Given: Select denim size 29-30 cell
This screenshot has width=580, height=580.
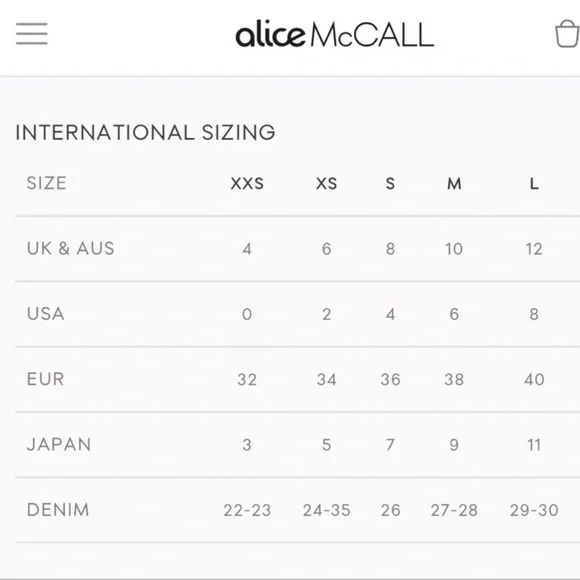Looking at the screenshot, I should point(534,510).
